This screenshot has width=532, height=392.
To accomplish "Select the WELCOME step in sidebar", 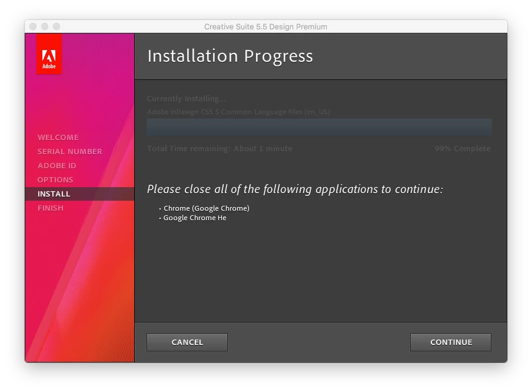I will coord(58,138).
